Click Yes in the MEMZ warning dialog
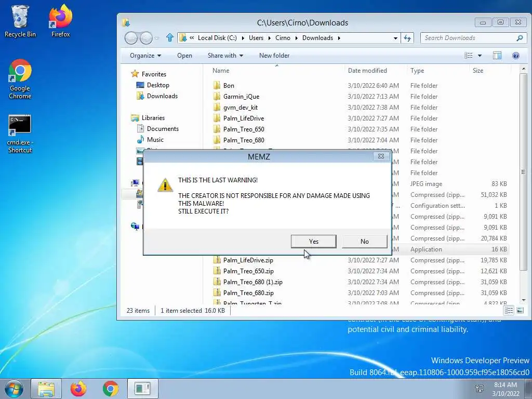 tap(313, 241)
